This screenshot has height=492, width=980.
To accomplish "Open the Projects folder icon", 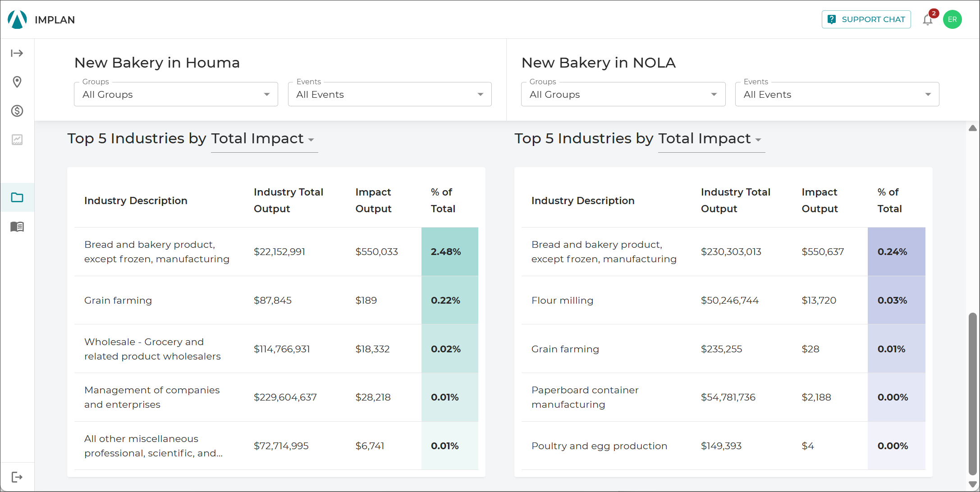I will (x=17, y=197).
